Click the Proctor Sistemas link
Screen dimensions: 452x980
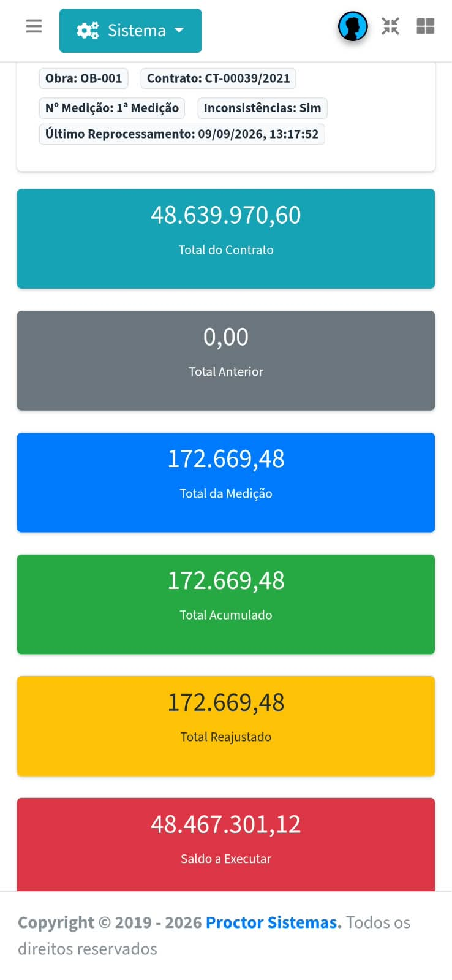tap(273, 922)
